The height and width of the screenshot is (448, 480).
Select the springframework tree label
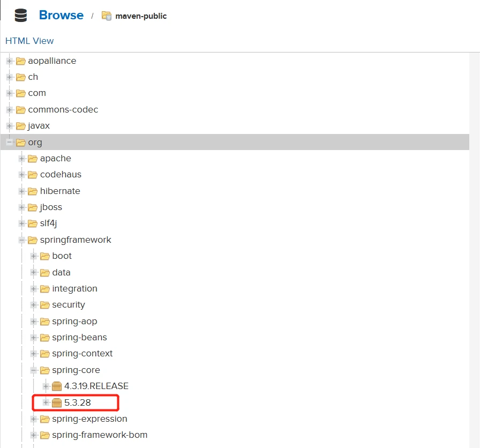(76, 240)
